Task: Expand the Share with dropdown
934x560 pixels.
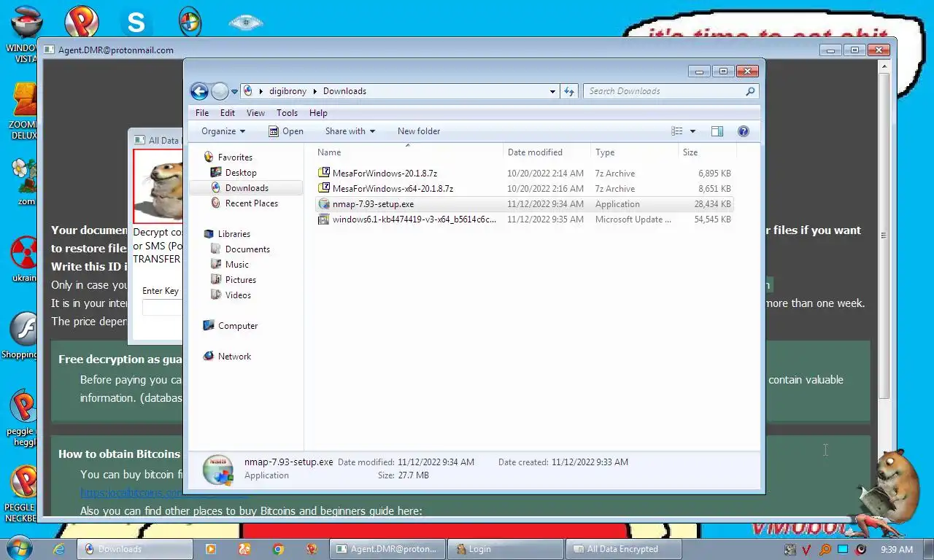Action: coord(350,131)
